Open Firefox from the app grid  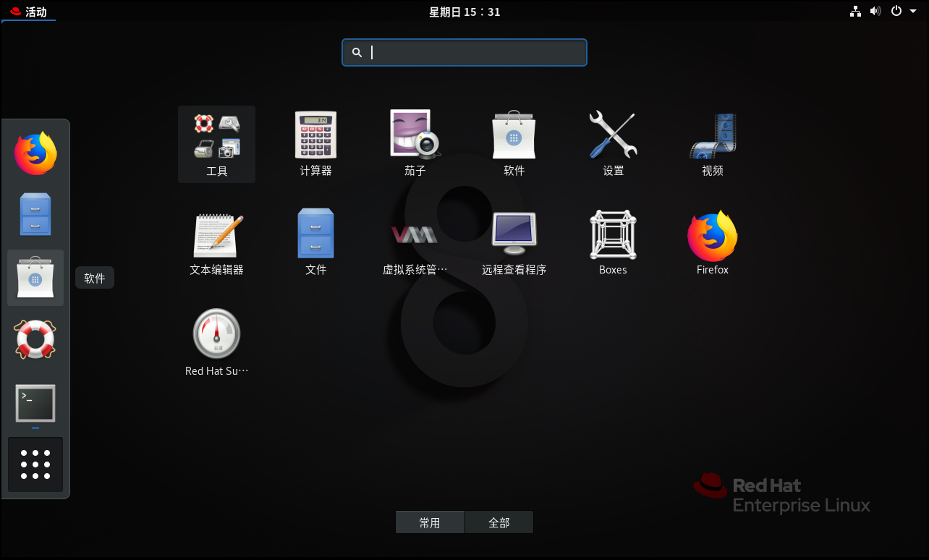(x=712, y=243)
